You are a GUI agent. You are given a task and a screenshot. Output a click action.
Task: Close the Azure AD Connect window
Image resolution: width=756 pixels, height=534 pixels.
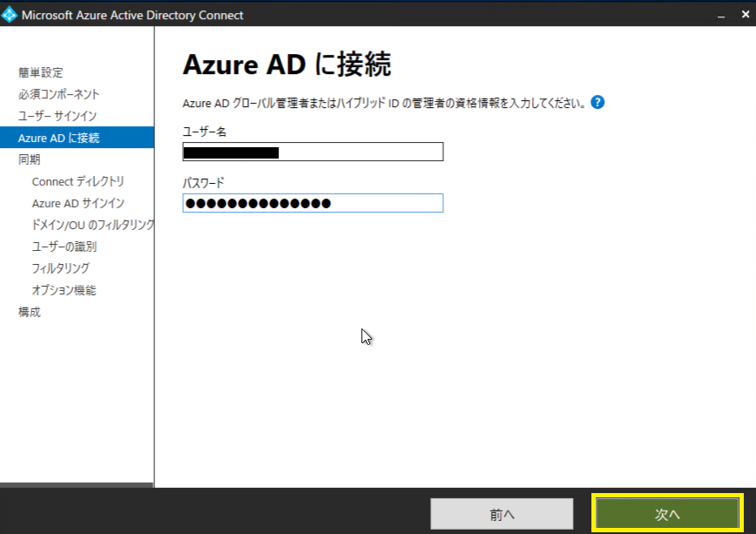pos(745,15)
